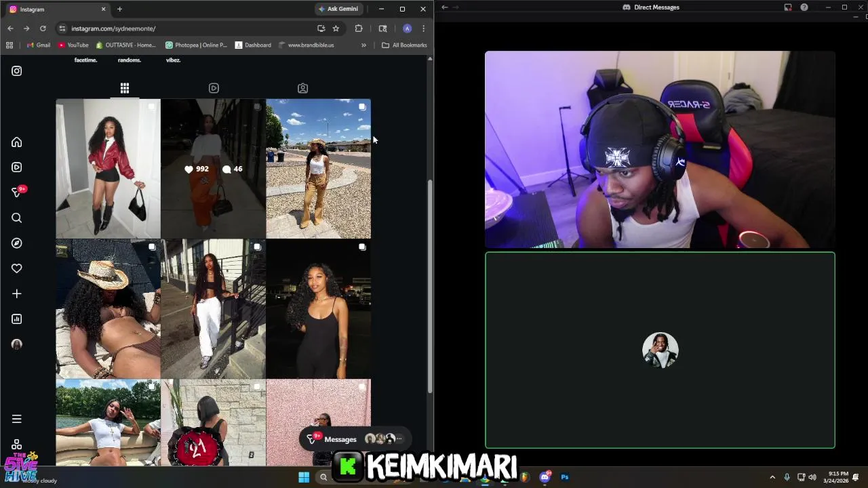The width and height of the screenshot is (868, 488).
Task: Expand hidden bookmarks with the chevron
Action: coord(363,45)
